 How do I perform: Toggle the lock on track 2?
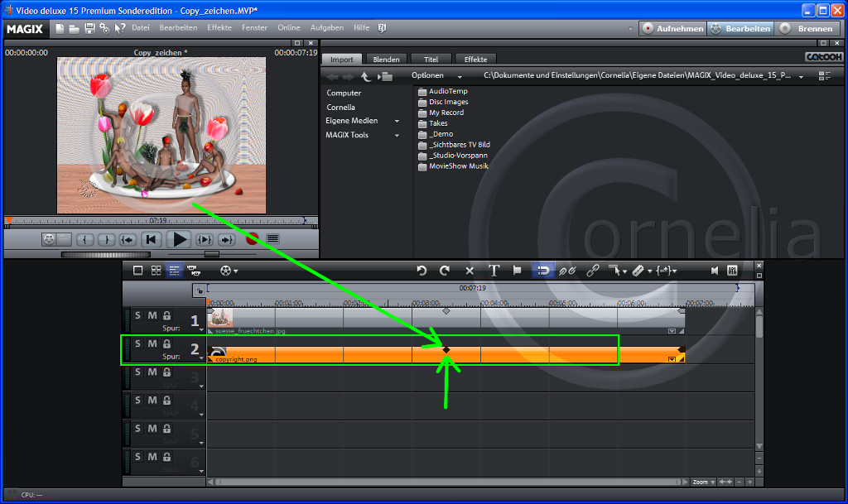166,343
